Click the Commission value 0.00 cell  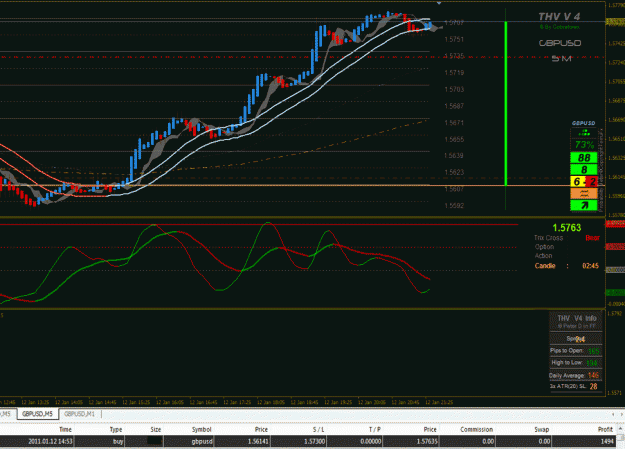point(488,441)
